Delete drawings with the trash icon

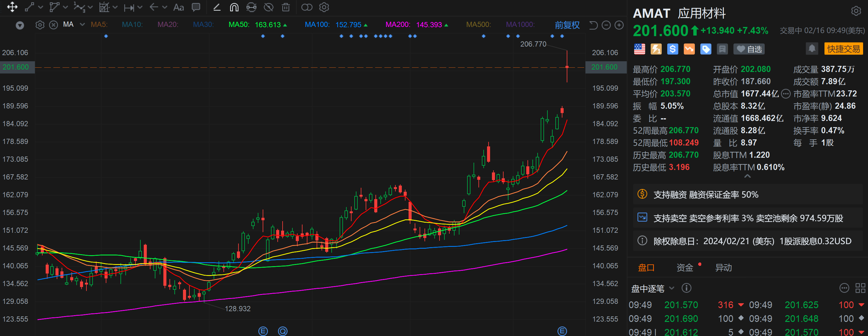coord(286,7)
